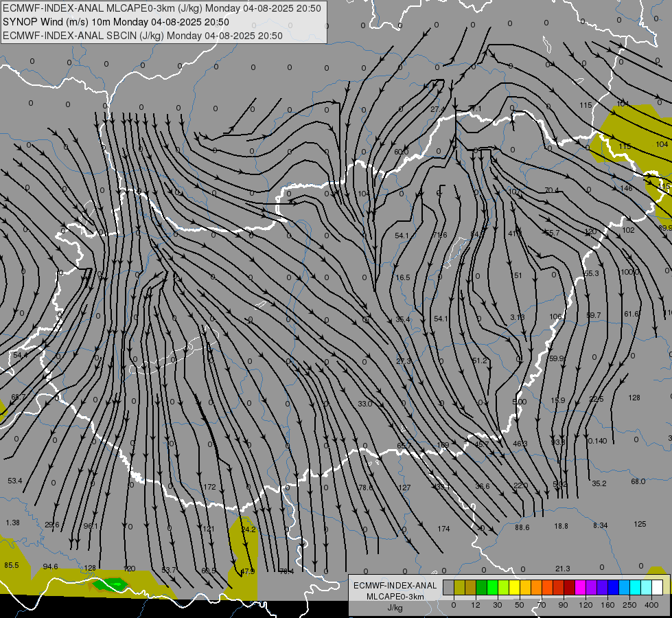Click the 16.5 value on the map
672x618 pixels.
point(403,277)
